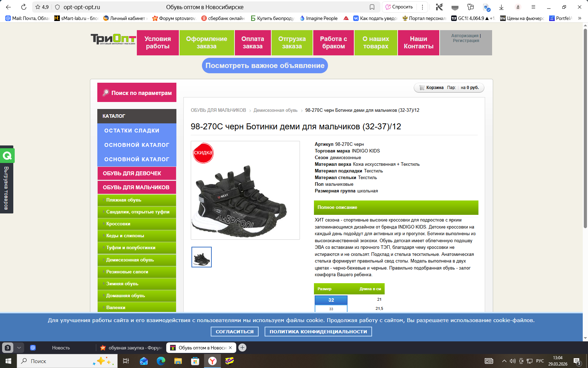This screenshot has width=588, height=368.
Task: Show hidden bookmarks with the chevron
Action: pyautogui.click(x=580, y=18)
